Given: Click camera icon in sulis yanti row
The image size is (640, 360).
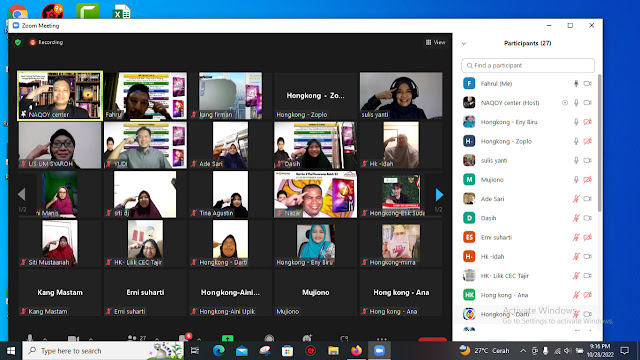Looking at the screenshot, I should [587, 160].
